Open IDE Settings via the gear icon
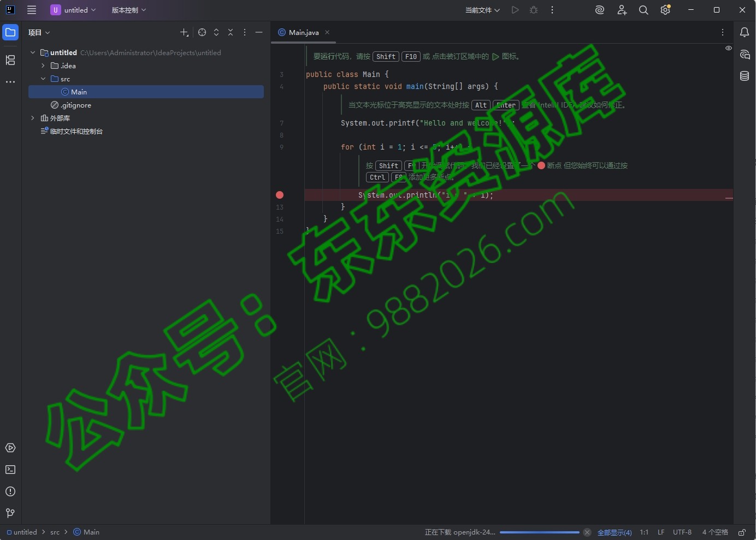Image resolution: width=756 pixels, height=540 pixels. (665, 10)
